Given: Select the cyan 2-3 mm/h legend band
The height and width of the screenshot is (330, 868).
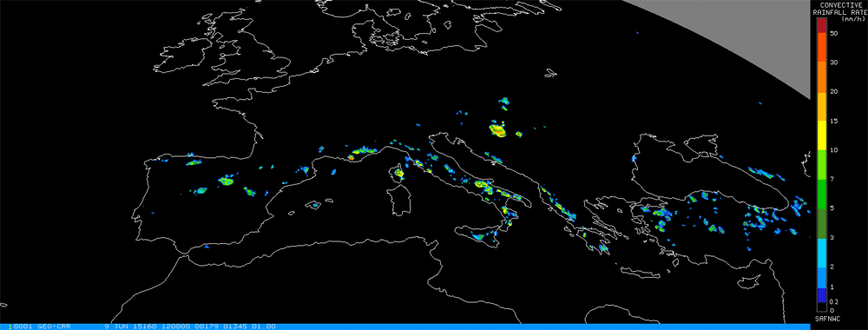Looking at the screenshot, I should [x=821, y=252].
